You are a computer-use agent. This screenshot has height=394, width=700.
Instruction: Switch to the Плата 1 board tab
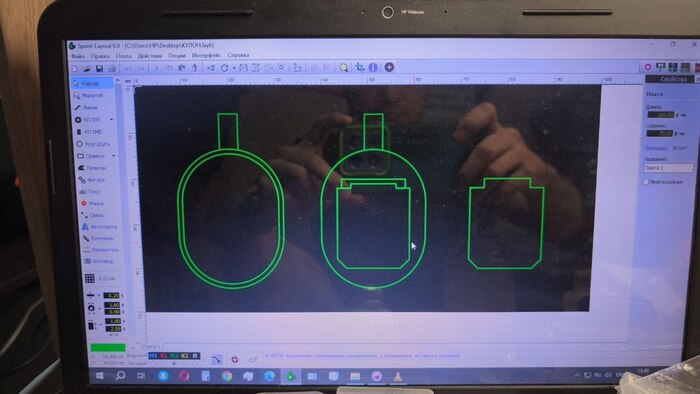tap(151, 346)
